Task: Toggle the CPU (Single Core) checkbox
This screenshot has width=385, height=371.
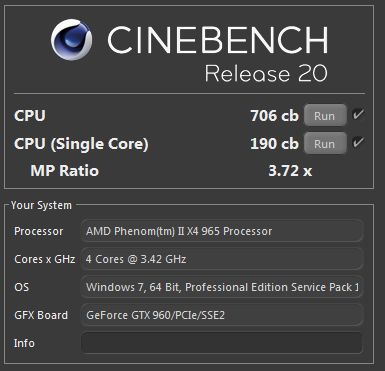Action: pyautogui.click(x=358, y=143)
